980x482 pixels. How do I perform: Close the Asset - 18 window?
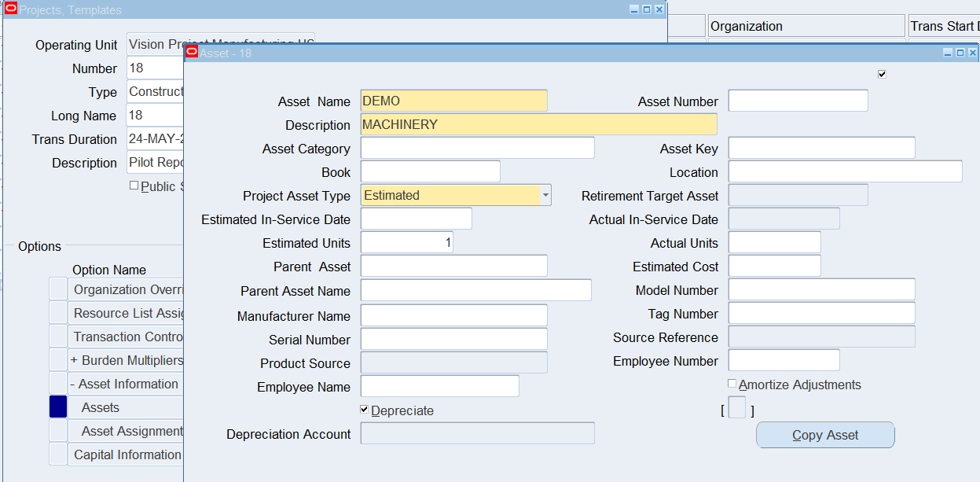click(x=973, y=53)
